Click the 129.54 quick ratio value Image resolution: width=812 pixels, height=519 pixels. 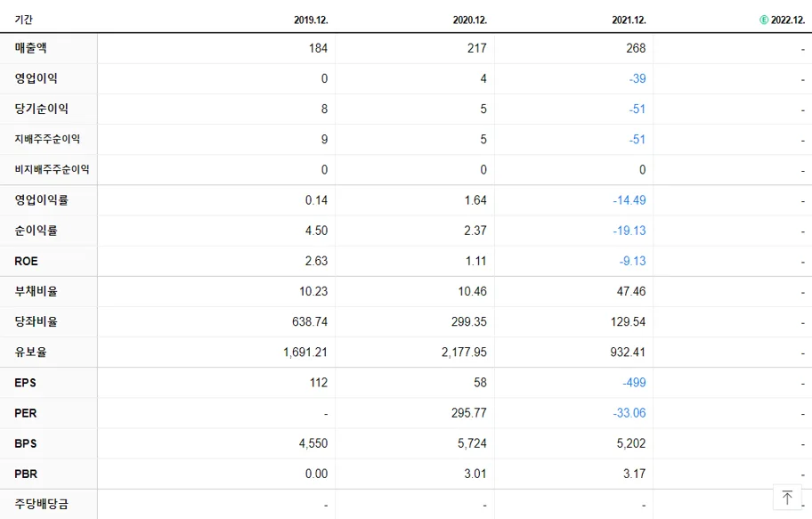tap(629, 321)
